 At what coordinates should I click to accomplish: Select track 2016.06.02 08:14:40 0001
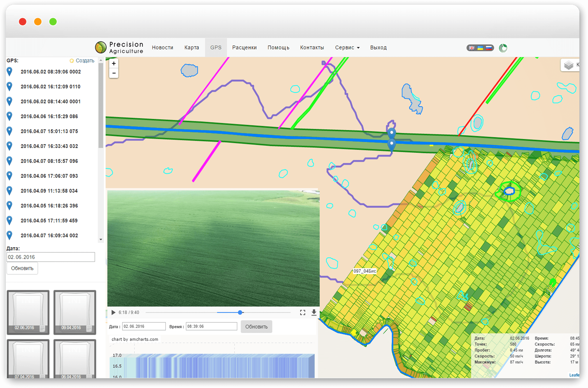[x=50, y=102]
